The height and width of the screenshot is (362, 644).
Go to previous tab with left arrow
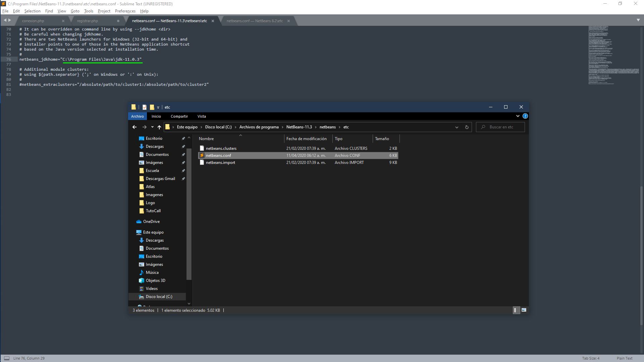[5, 20]
